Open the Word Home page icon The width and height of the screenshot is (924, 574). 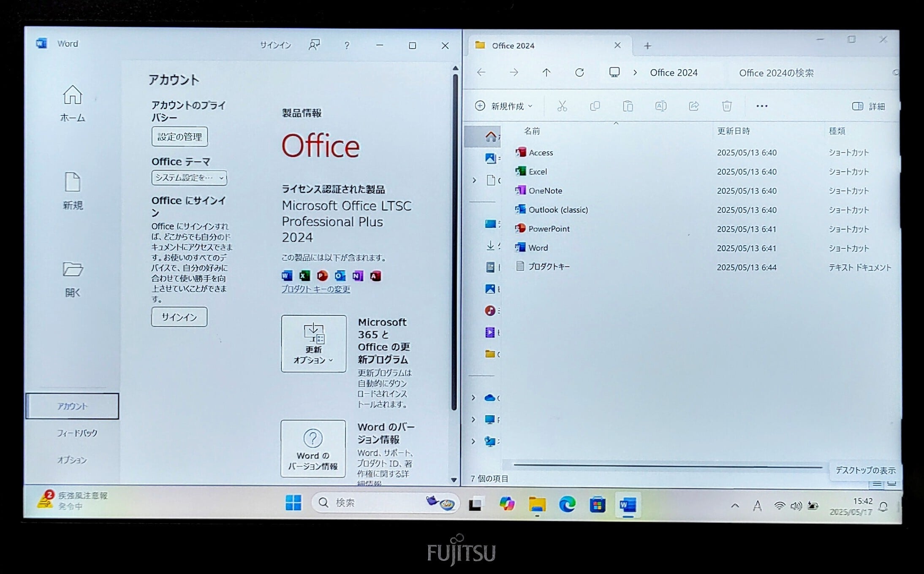click(x=72, y=95)
